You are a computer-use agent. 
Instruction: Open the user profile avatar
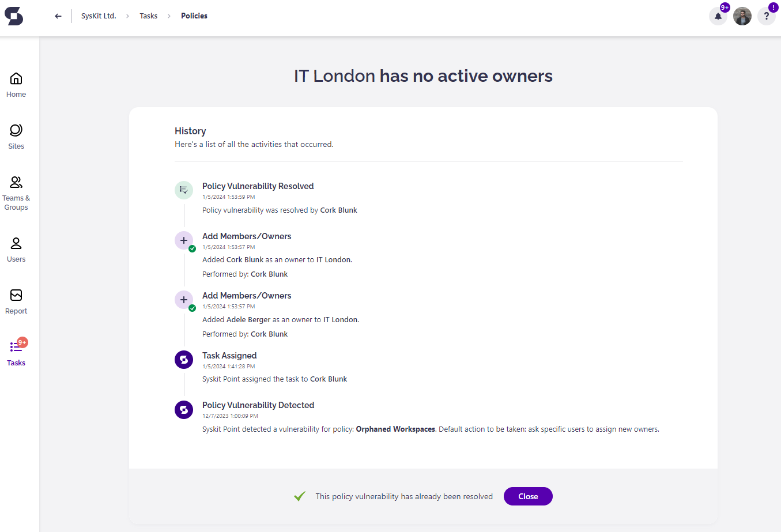pos(742,16)
